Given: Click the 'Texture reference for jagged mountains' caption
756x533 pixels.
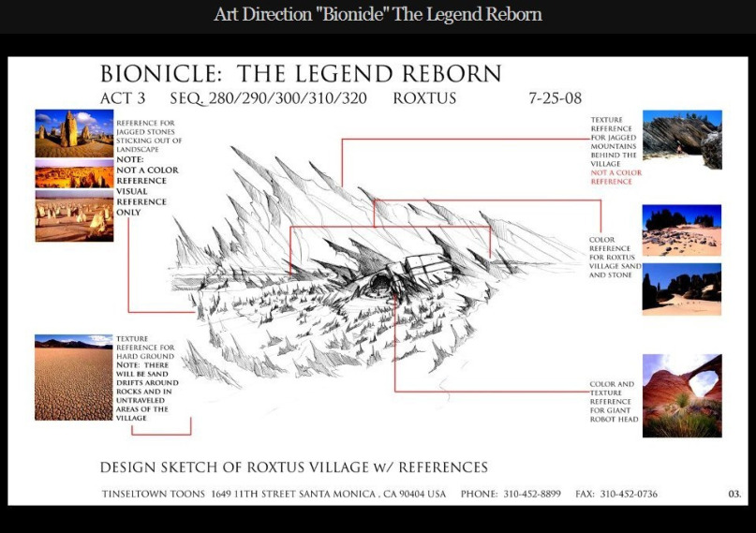Looking at the screenshot, I should pyautogui.click(x=614, y=141).
